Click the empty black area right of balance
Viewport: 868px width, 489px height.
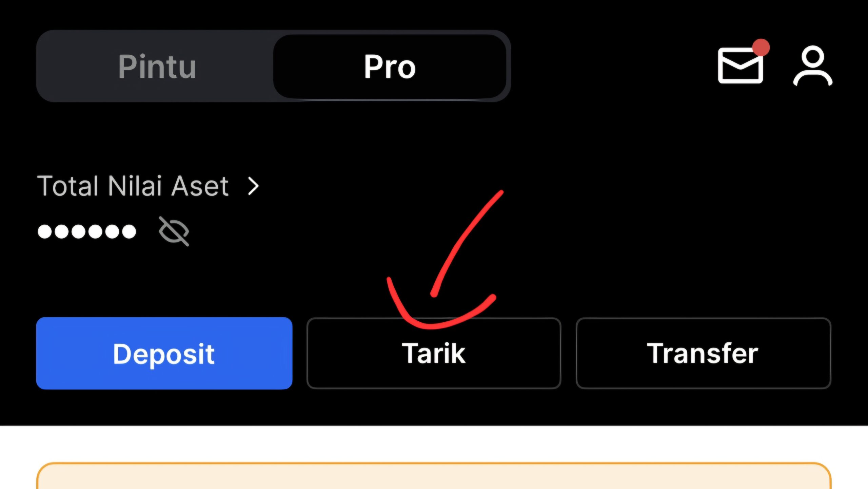click(x=644, y=231)
